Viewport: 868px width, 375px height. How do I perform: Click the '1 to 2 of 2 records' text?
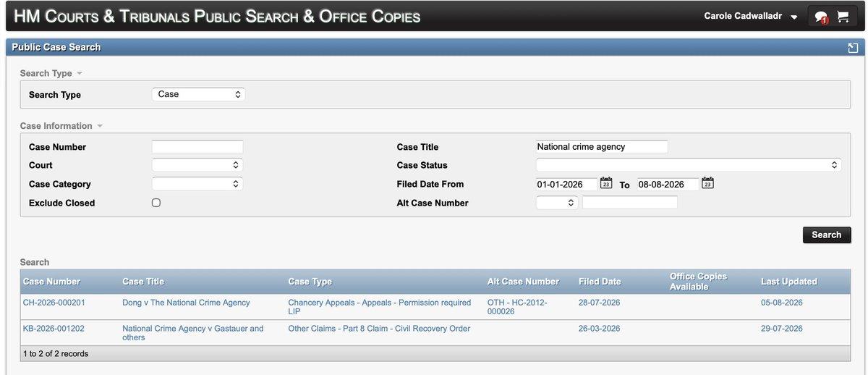(56, 354)
